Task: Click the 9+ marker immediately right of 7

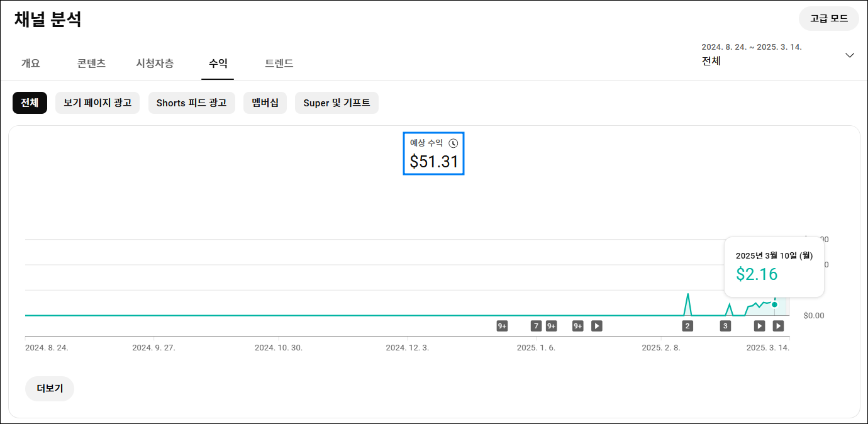Action: coord(552,326)
